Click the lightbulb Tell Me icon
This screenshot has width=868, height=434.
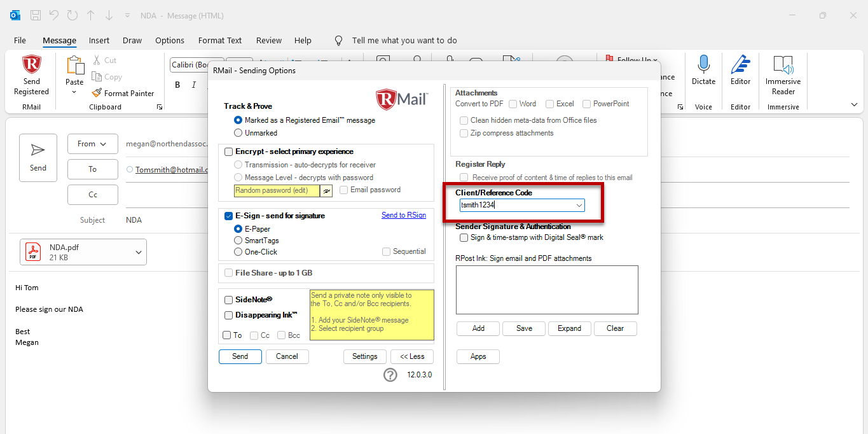pos(339,40)
